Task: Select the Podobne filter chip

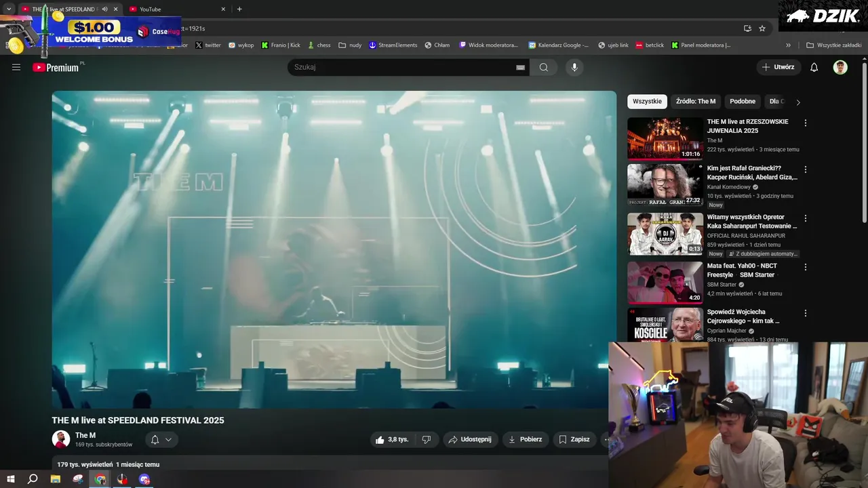Action: coord(743,101)
